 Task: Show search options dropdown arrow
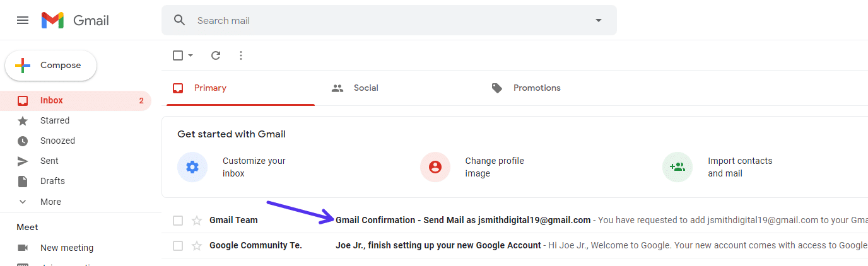(x=599, y=20)
